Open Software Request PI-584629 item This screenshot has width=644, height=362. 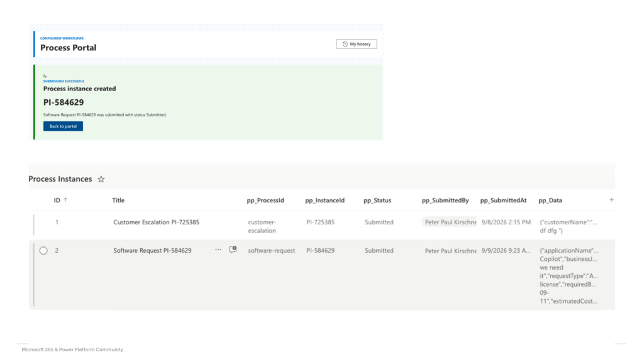coord(152,250)
